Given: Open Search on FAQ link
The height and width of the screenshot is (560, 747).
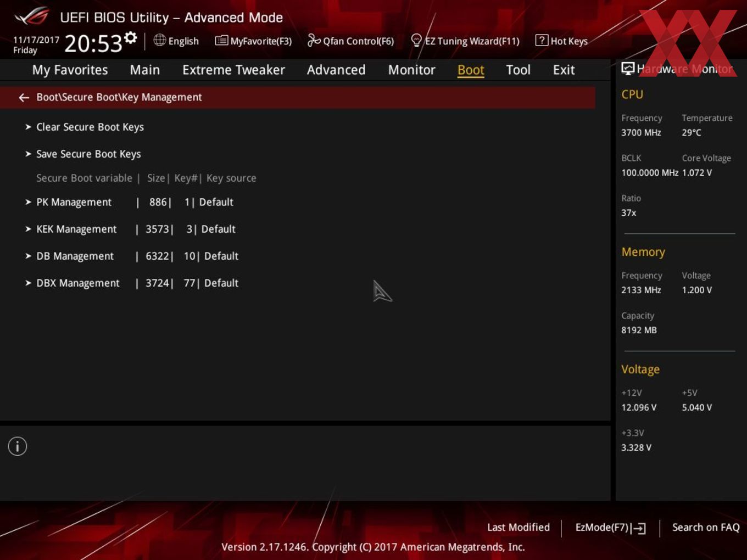Looking at the screenshot, I should coord(706,528).
